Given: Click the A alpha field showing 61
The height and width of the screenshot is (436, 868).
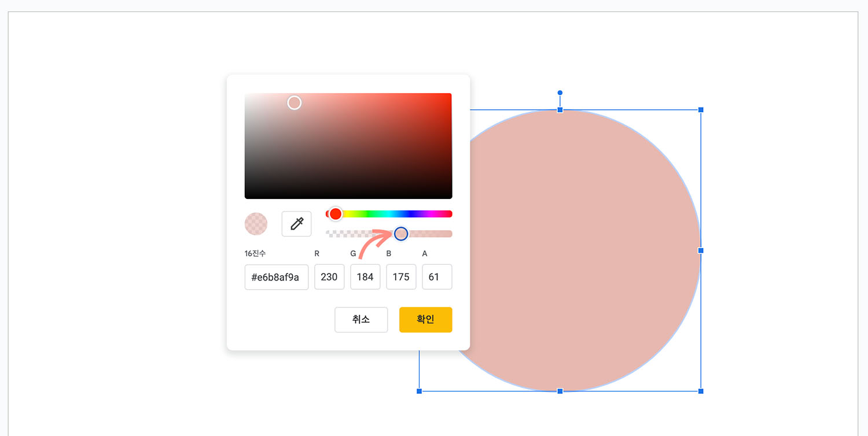Looking at the screenshot, I should point(437,277).
